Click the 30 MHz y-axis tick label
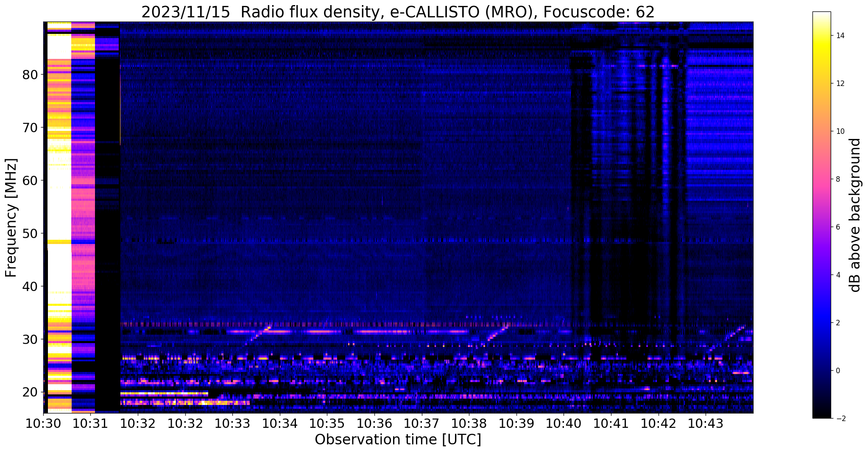This screenshot has width=868, height=452. (x=31, y=339)
